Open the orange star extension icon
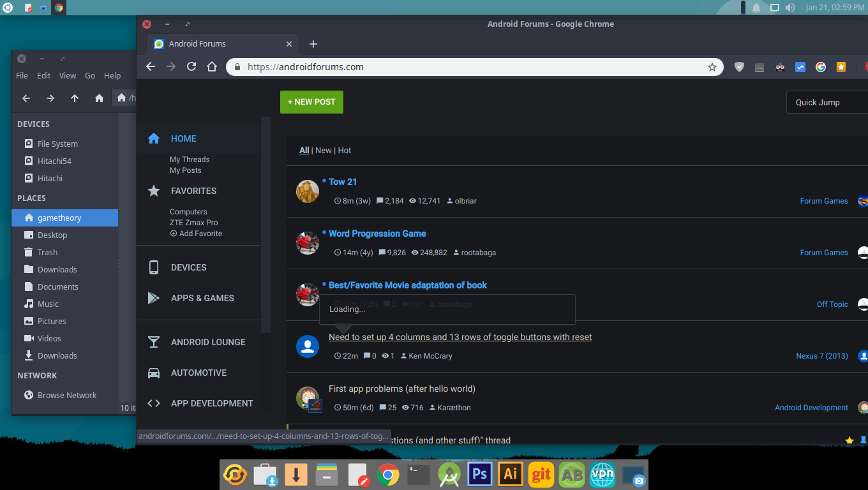 click(841, 67)
